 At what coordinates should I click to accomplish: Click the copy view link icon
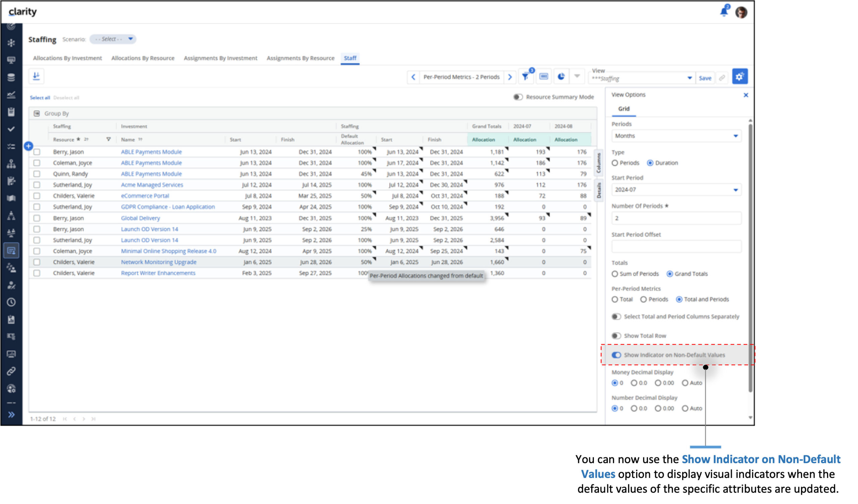[722, 78]
